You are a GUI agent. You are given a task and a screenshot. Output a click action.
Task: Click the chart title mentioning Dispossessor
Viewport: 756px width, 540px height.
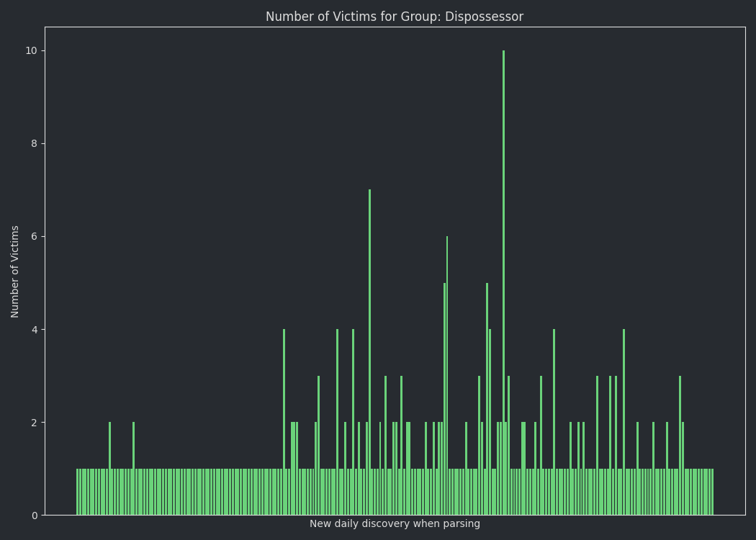point(395,17)
